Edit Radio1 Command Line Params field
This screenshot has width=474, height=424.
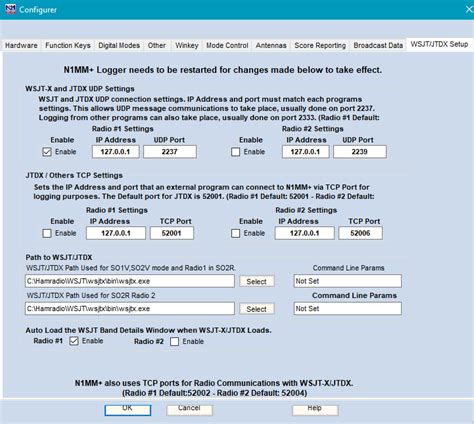(x=348, y=281)
